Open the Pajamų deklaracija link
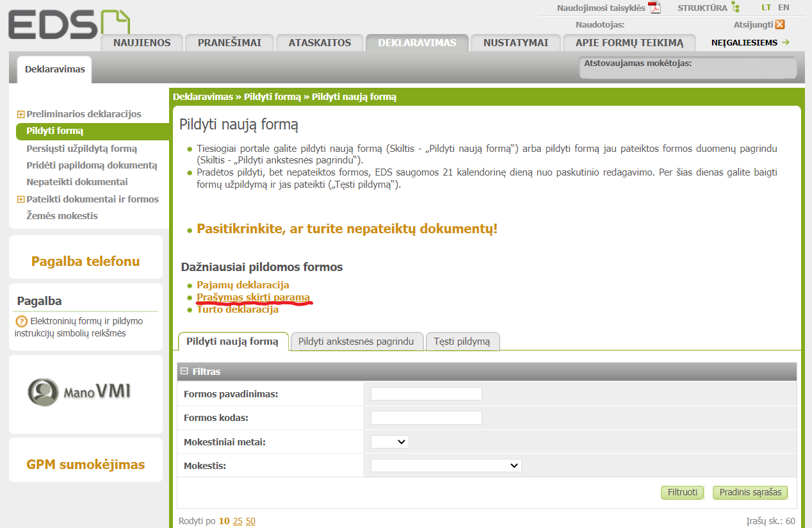Viewport: 812px width, 528px height. [243, 285]
